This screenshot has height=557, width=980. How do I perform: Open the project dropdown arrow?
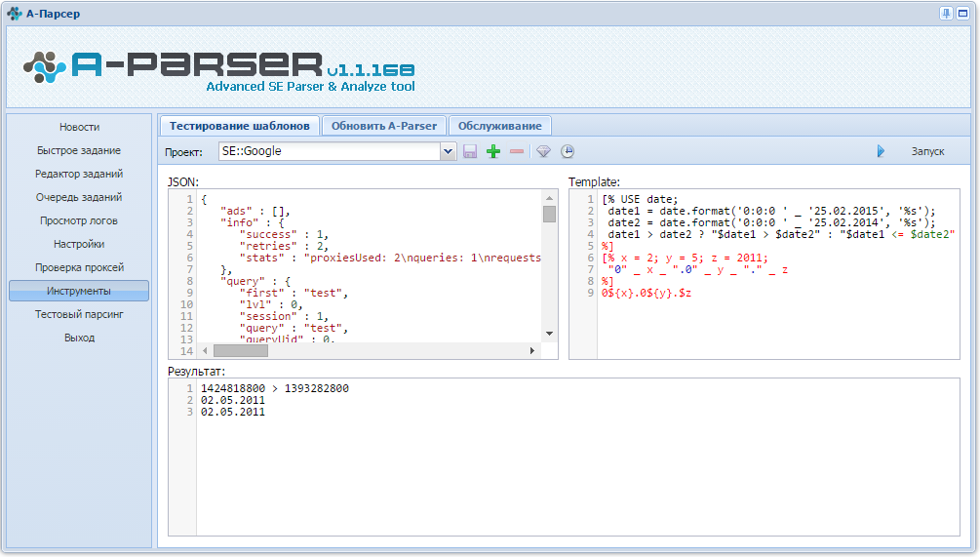point(449,151)
